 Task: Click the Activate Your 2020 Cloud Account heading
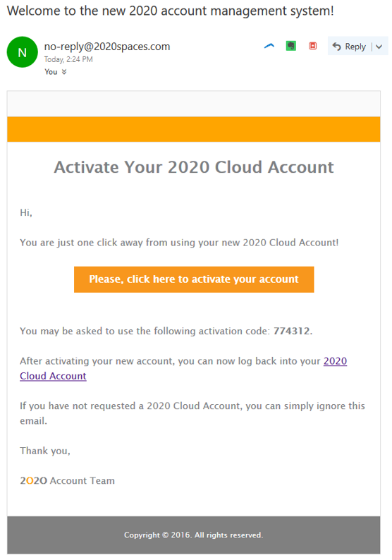(194, 167)
